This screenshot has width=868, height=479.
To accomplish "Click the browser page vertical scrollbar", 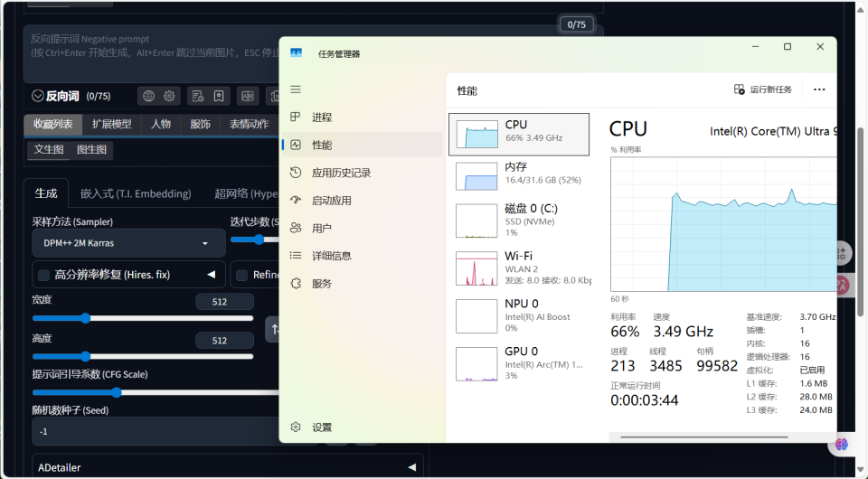I will pos(860,221).
